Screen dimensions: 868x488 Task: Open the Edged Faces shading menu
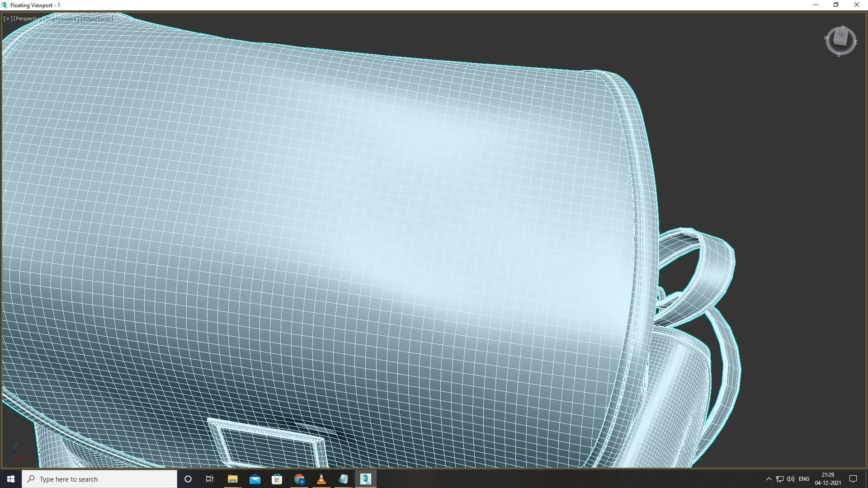point(96,19)
